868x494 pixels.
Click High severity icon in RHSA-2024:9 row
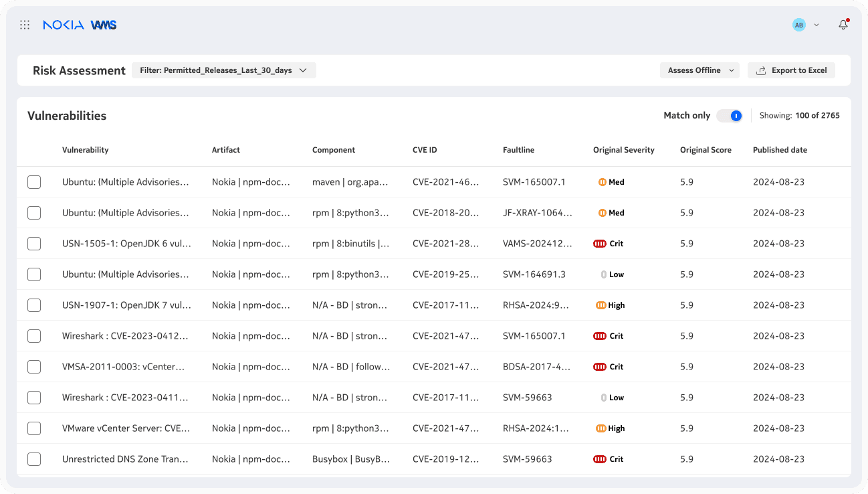601,305
